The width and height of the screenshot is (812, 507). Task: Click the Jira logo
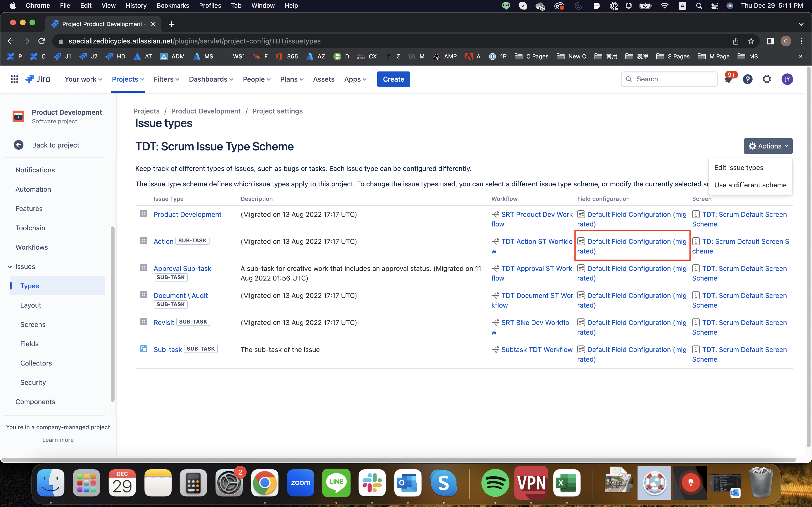[x=38, y=79]
